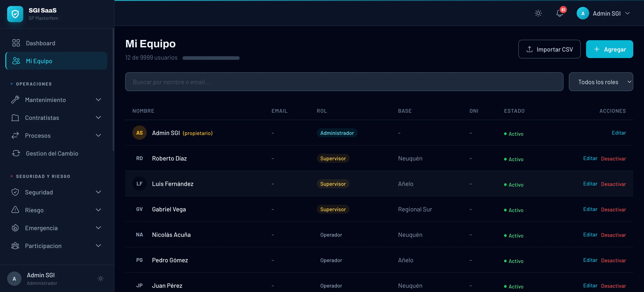Open the notifications bell with 81 alerts

click(x=559, y=13)
